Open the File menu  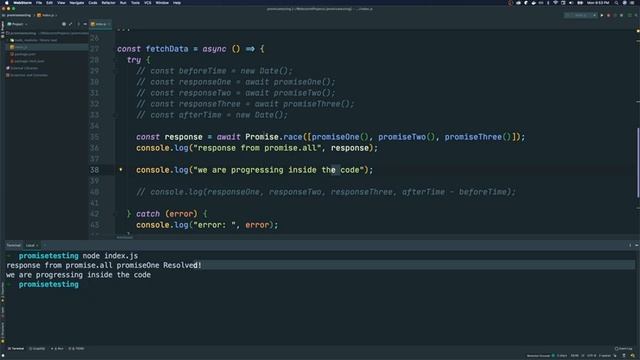[x=39, y=3]
